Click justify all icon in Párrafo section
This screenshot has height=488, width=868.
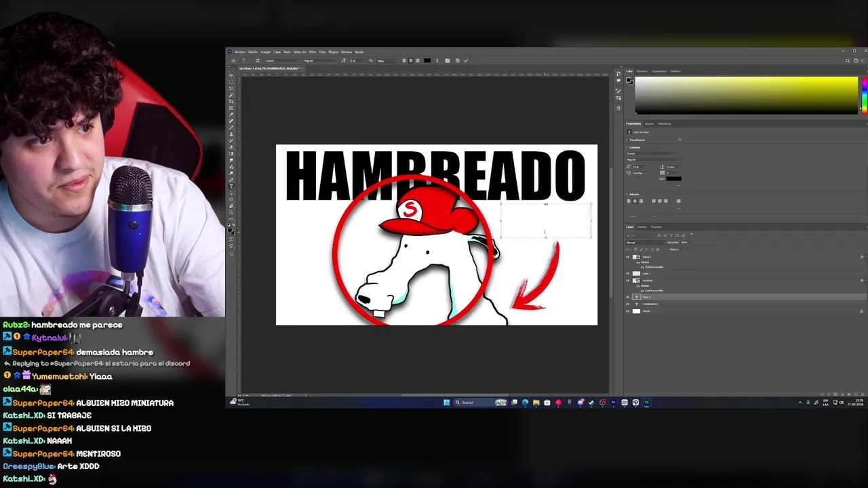tap(679, 201)
